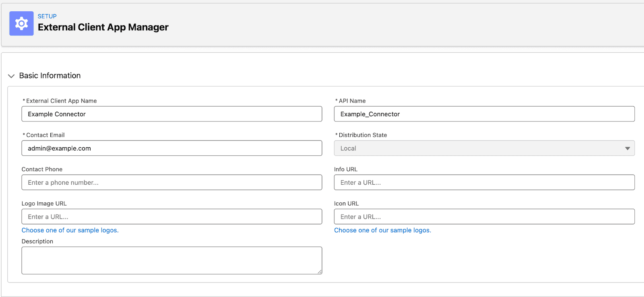The image size is (644, 297).
Task: Open the Distribution State dropdown arrow
Action: pyautogui.click(x=627, y=148)
